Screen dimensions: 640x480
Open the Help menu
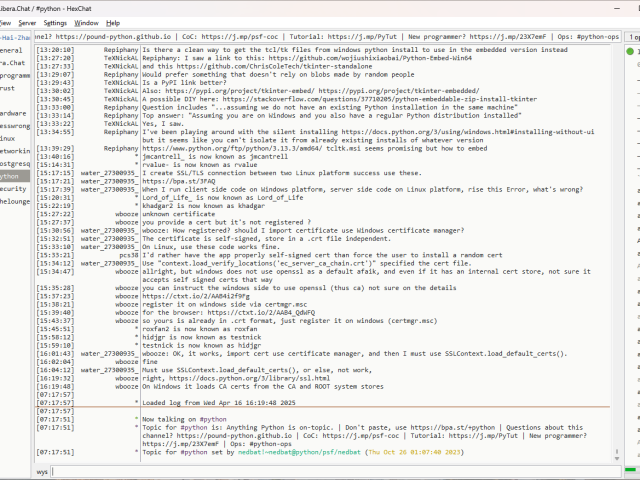click(x=113, y=22)
